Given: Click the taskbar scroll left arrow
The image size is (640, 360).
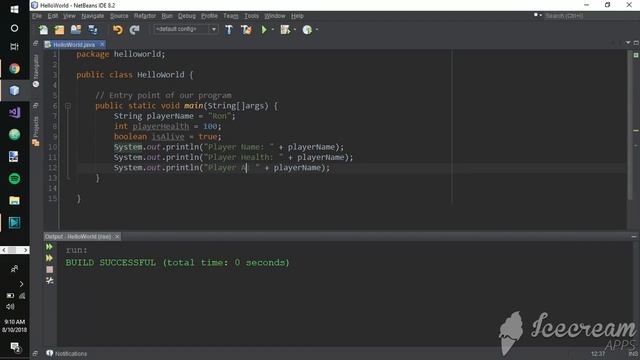Looking at the screenshot, I should pyautogui.click(x=4, y=250).
